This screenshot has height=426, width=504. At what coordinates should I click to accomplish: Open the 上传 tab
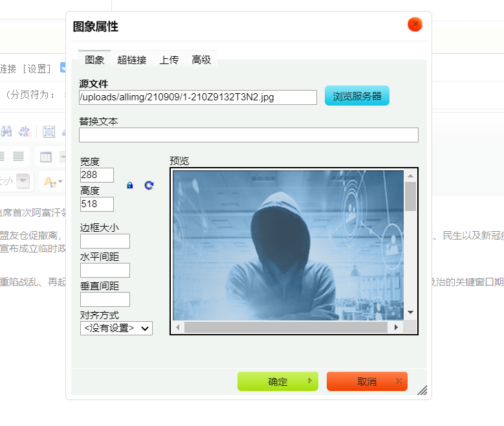(169, 60)
